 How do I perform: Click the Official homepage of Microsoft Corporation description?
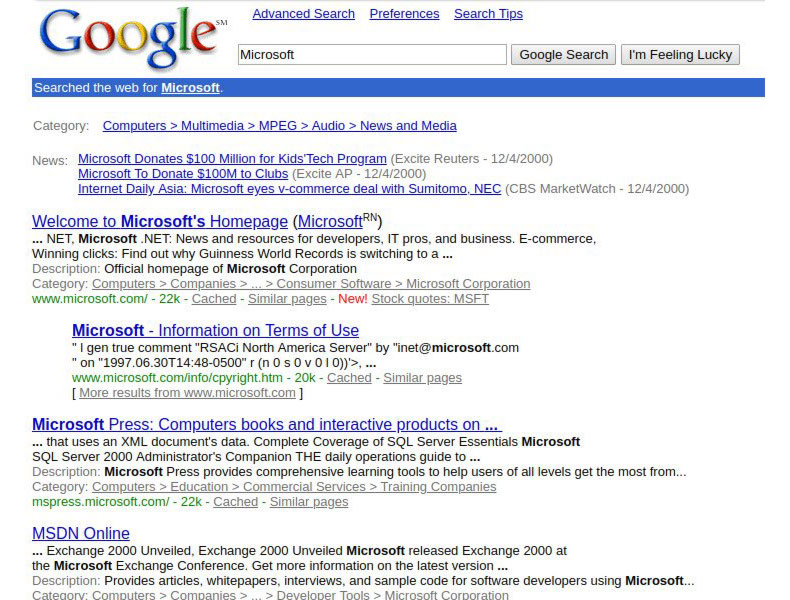[x=230, y=269]
